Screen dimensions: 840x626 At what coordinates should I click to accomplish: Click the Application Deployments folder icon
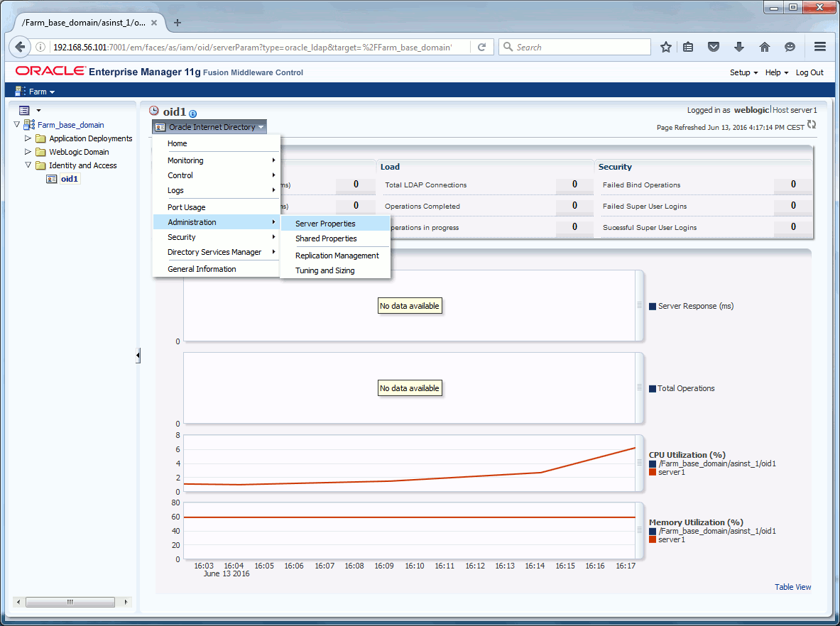point(40,138)
